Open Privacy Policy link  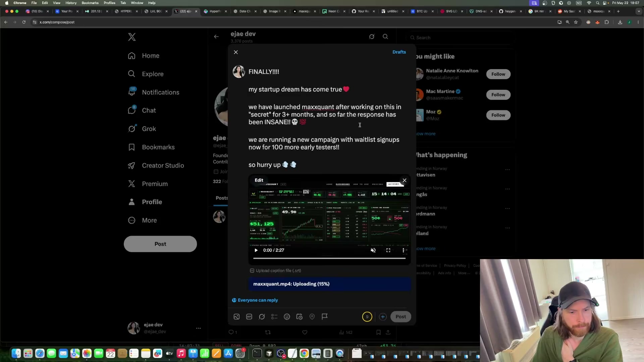tap(455, 265)
